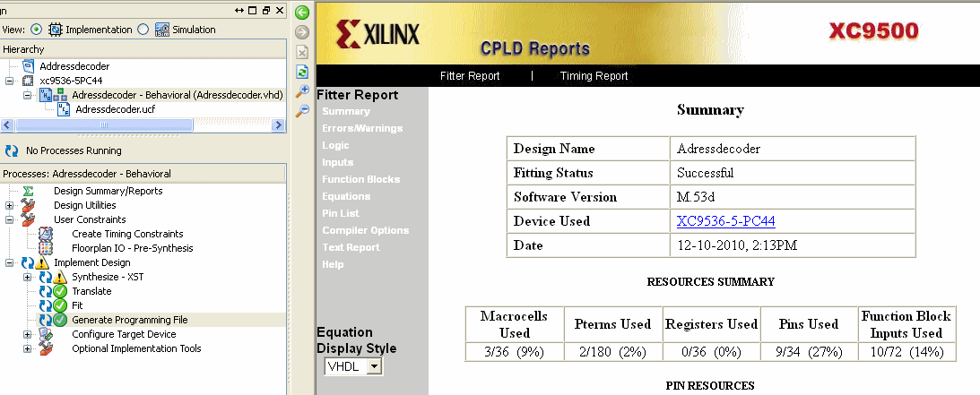Open the Timing Report tab
This screenshot has width=980, height=395.
(594, 76)
